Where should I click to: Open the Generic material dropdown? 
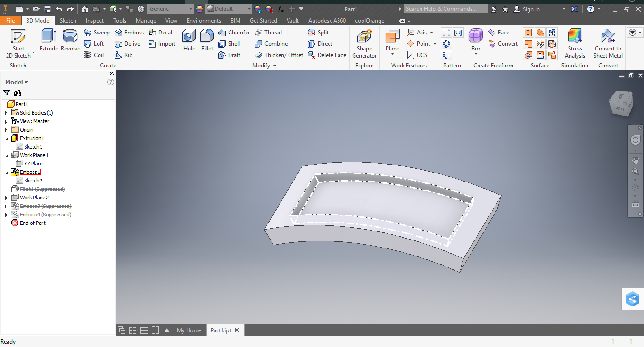[190, 9]
